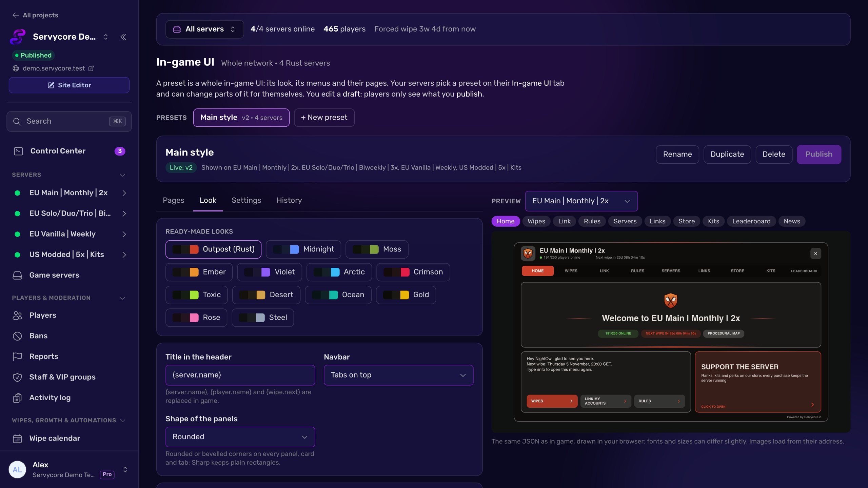
Task: Click the Duplicate button
Action: pyautogui.click(x=727, y=155)
